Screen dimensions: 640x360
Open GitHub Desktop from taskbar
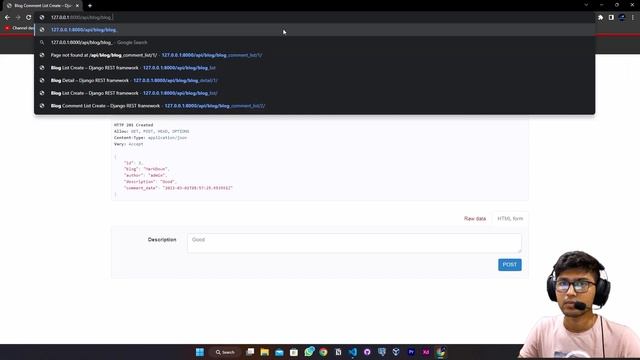(x=367, y=352)
